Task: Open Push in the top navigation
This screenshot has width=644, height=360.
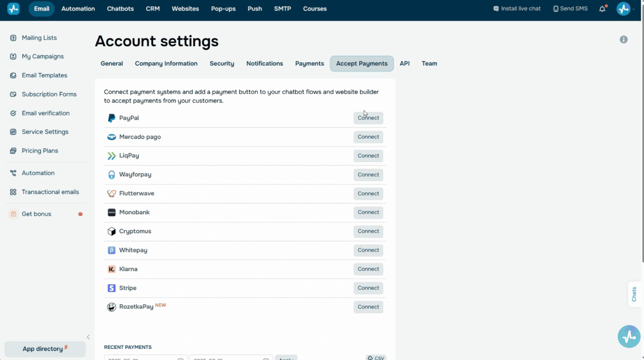Action: pos(255,9)
